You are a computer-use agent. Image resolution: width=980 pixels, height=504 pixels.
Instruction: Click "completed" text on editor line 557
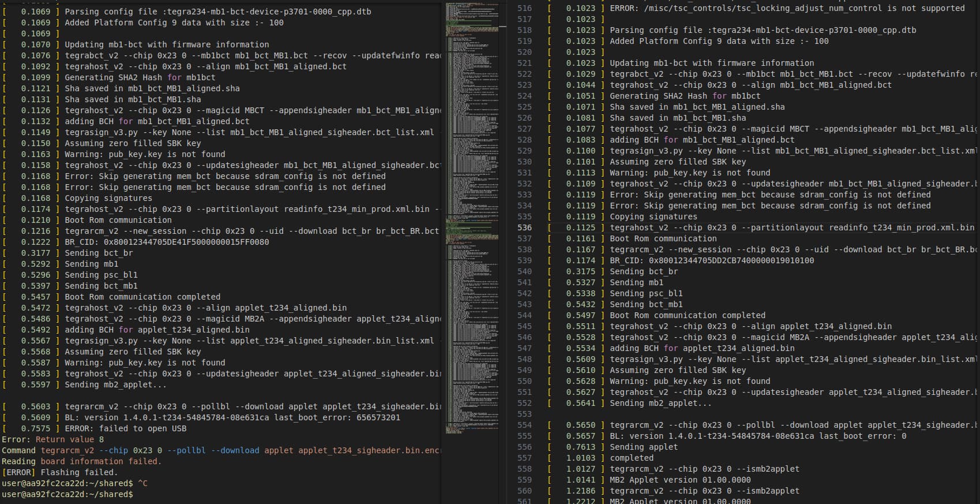(632, 458)
